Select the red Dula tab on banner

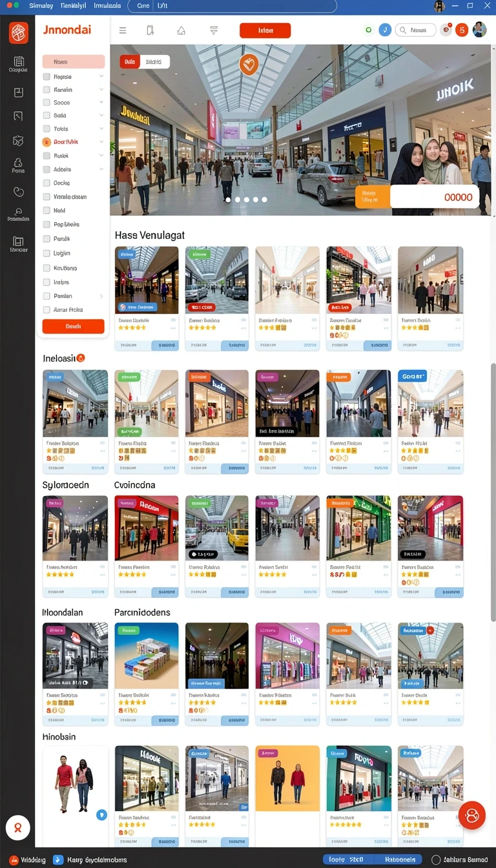(130, 62)
